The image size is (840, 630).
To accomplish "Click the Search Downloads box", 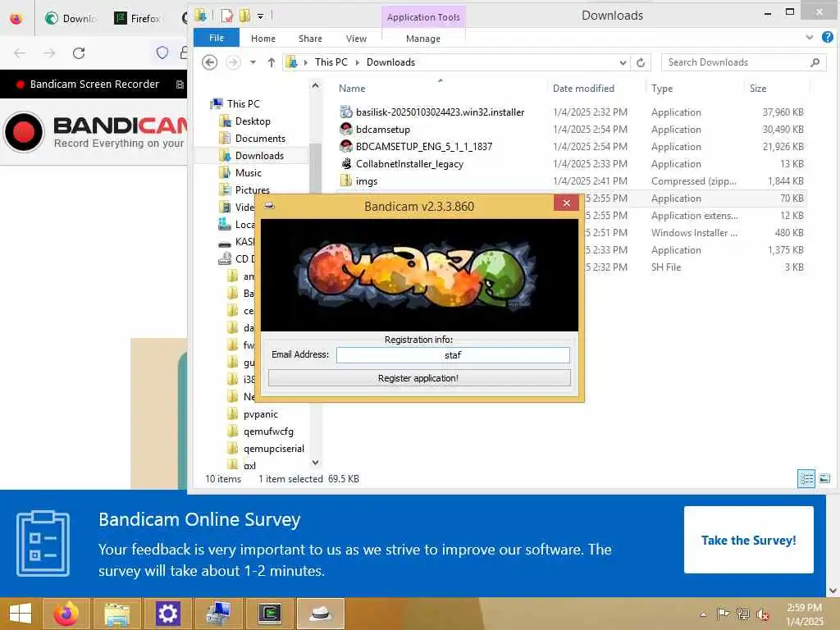I will click(737, 62).
